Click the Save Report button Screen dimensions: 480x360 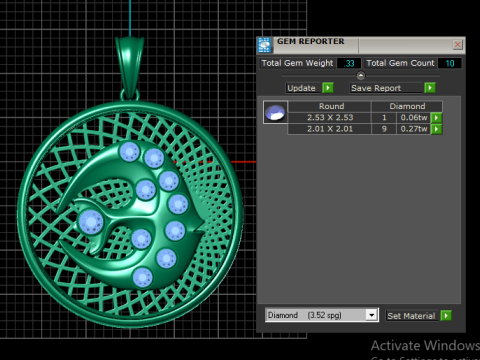[x=386, y=88]
